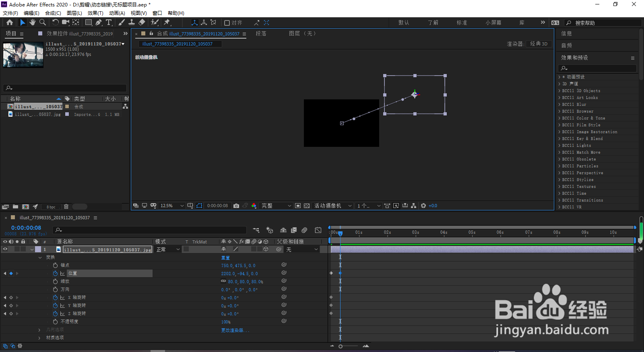
Task: Click snapshot camera icon in viewer
Action: [x=236, y=206]
